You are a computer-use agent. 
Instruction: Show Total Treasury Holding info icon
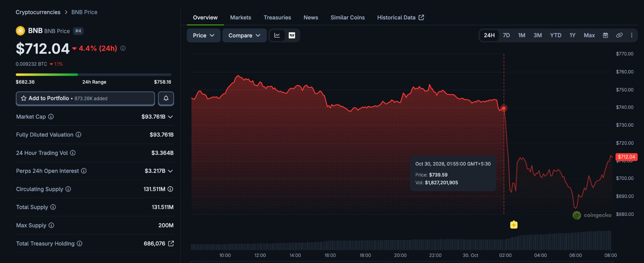click(x=79, y=243)
